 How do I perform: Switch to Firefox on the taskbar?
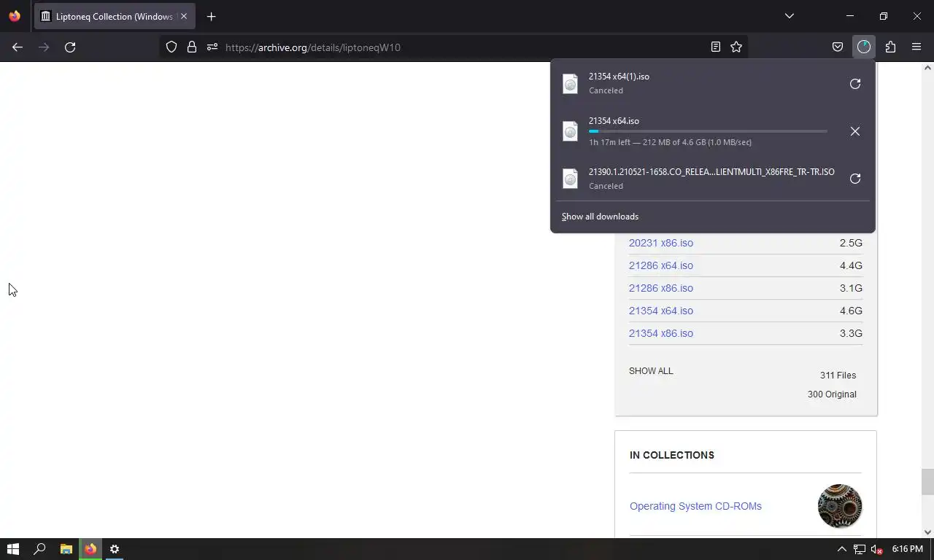[x=90, y=549]
